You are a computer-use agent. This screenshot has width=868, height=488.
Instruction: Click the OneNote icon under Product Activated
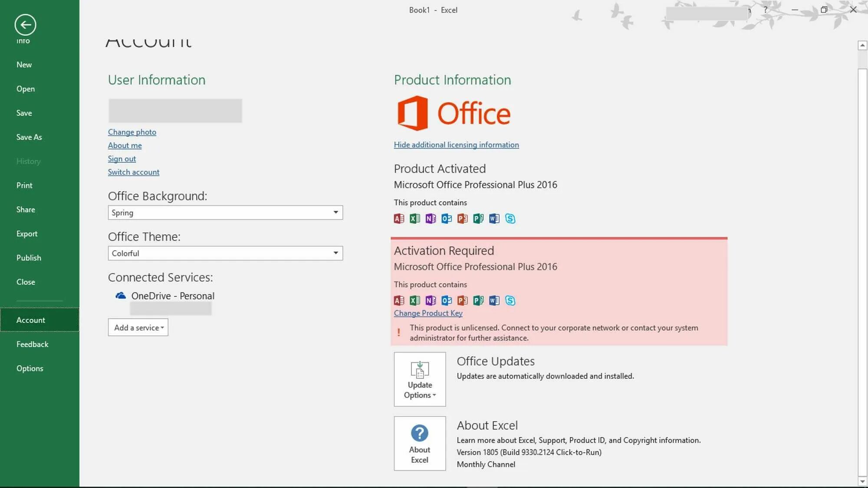pyautogui.click(x=431, y=219)
